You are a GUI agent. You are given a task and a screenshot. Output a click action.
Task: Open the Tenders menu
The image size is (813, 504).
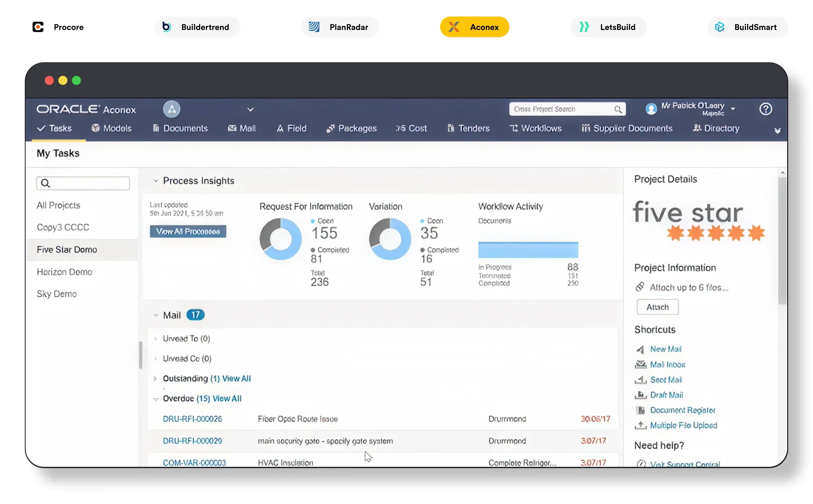coord(468,128)
